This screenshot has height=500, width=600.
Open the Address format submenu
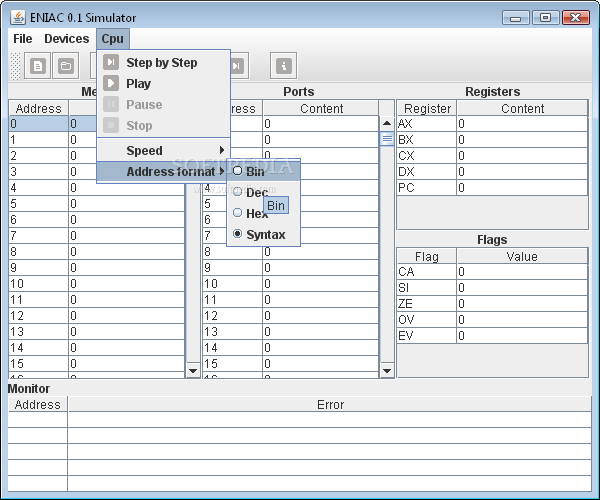(161, 172)
